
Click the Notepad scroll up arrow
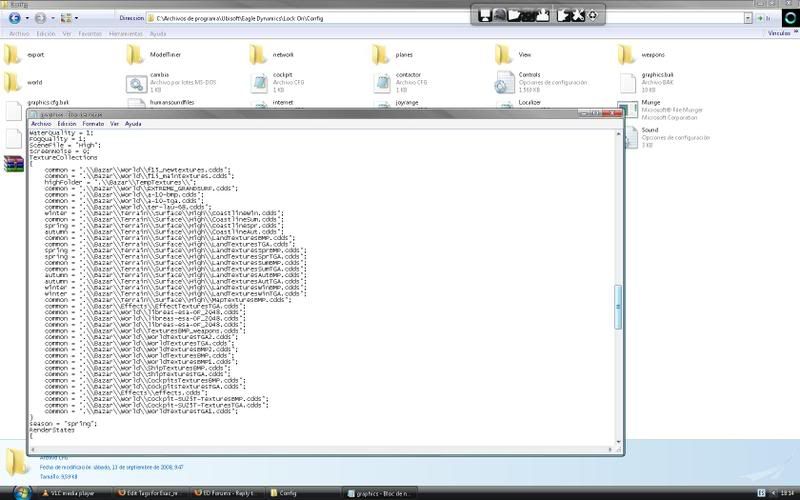tap(618, 134)
